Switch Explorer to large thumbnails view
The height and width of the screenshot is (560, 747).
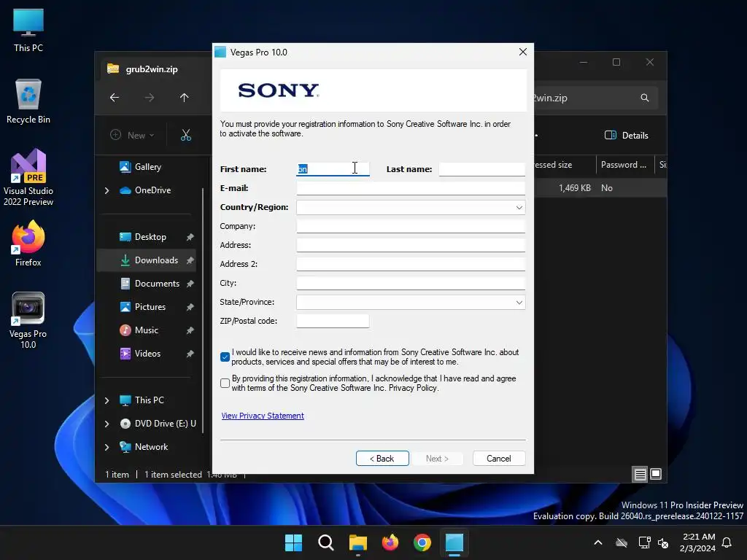(656, 474)
